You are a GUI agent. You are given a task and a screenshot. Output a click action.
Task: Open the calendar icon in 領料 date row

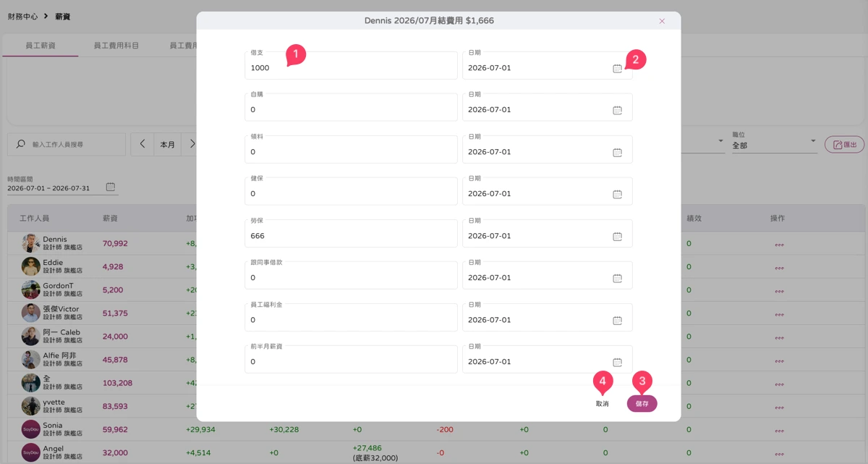click(x=617, y=152)
